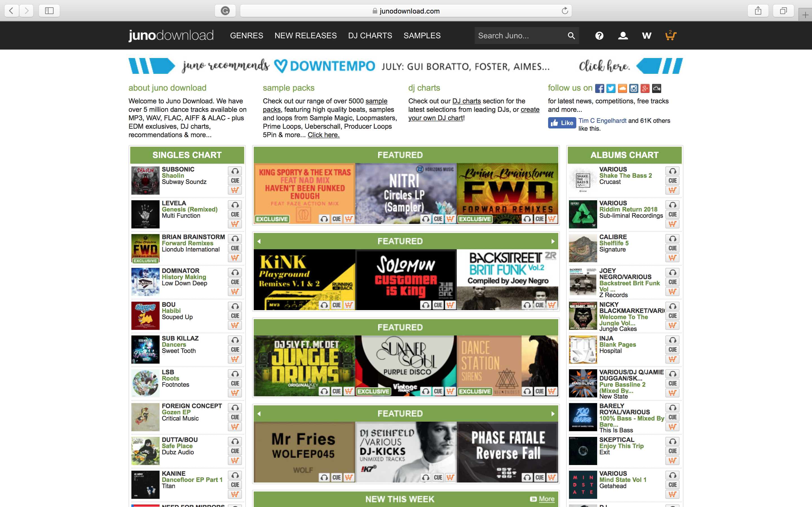Advance Mr Fries Featured carousel right arrow

click(553, 414)
